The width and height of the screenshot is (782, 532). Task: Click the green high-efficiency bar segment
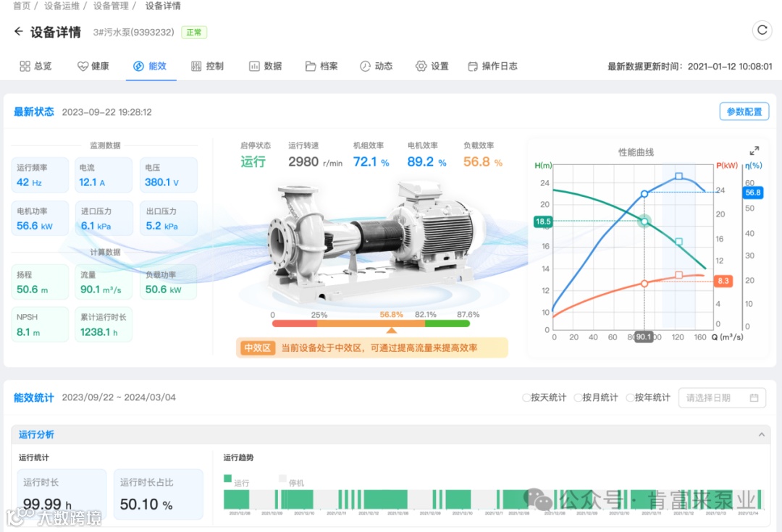pos(447,324)
